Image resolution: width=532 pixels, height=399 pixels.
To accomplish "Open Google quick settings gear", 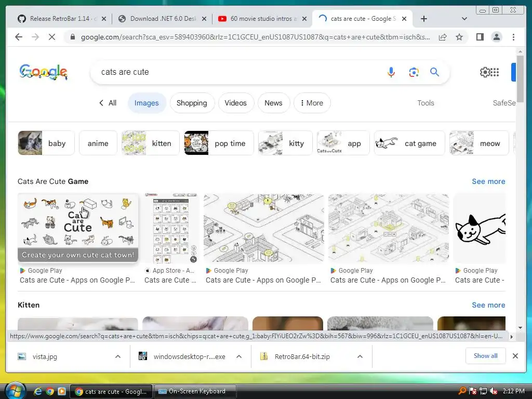I will click(485, 72).
